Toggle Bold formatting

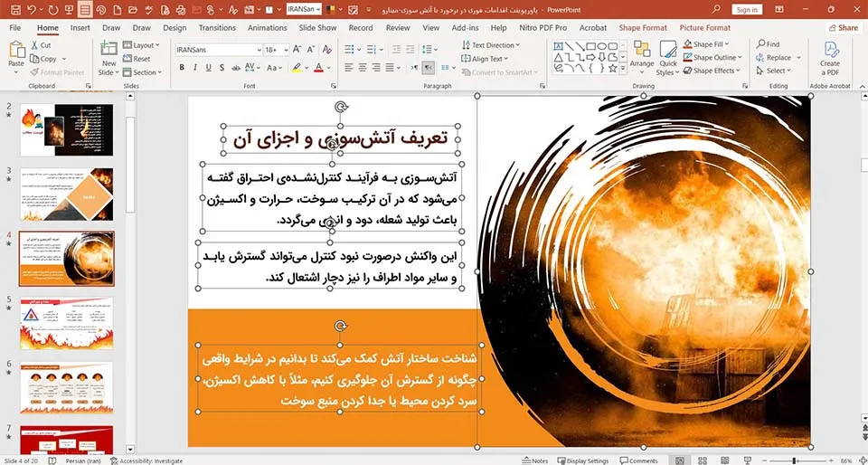pyautogui.click(x=182, y=68)
